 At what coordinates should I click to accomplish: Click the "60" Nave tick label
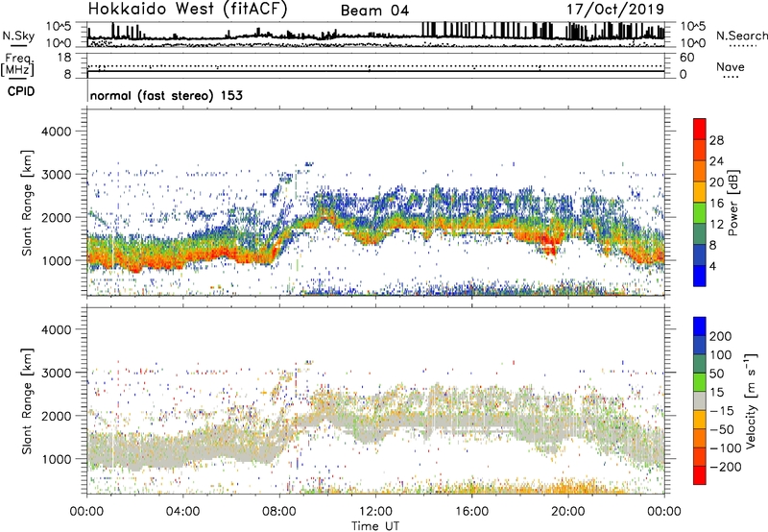pyautogui.click(x=686, y=58)
